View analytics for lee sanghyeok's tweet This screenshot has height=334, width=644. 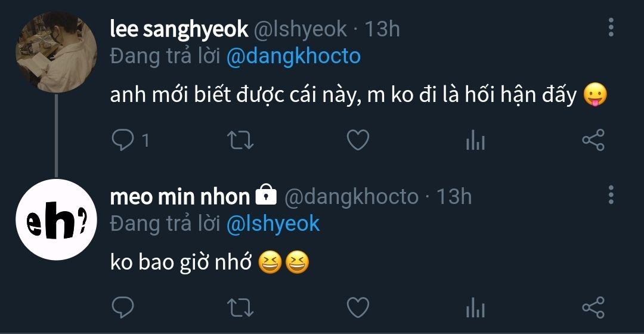click(475, 141)
